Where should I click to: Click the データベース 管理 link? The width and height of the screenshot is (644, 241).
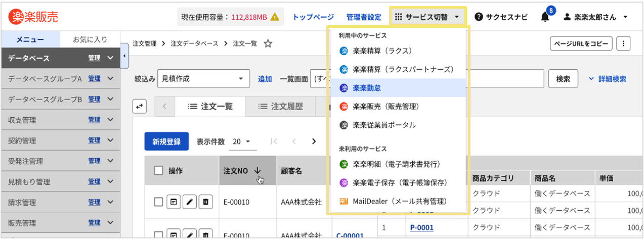(94, 58)
